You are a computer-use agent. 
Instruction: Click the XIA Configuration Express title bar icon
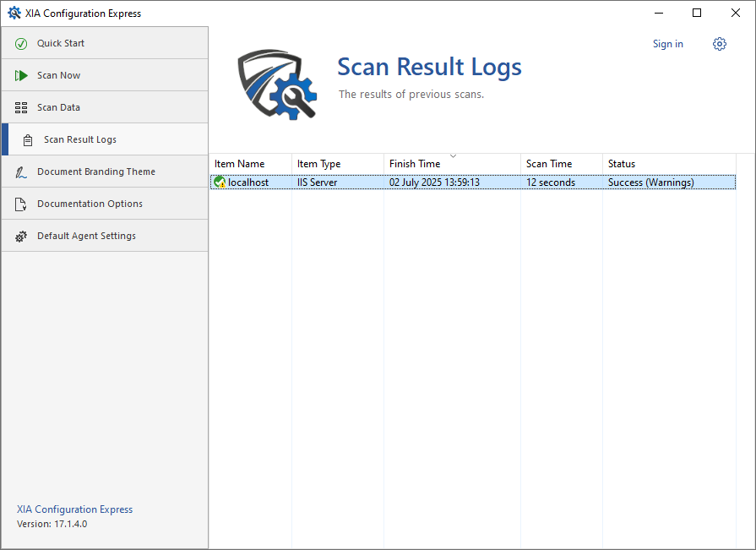(x=14, y=13)
